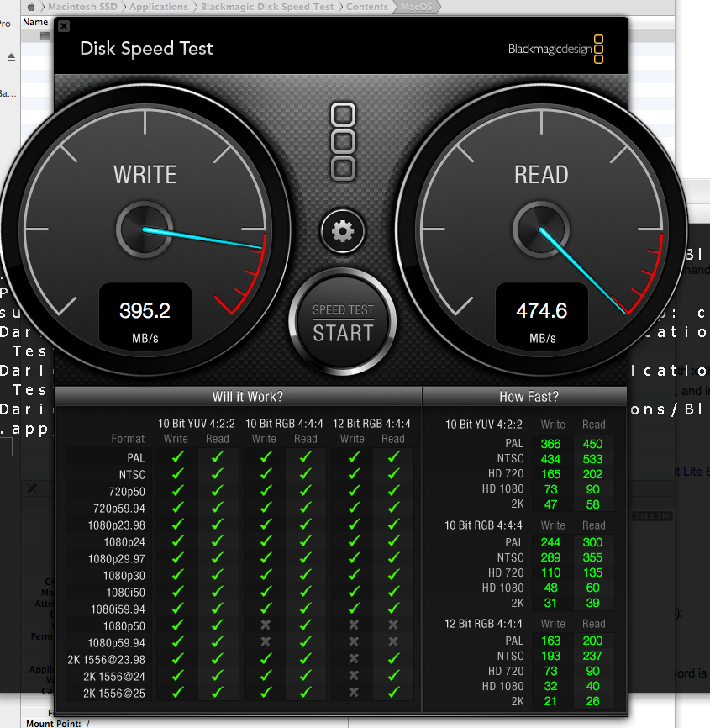Select 10 Bit RGB 2K write value 31
The image size is (710, 728).
pos(550,603)
